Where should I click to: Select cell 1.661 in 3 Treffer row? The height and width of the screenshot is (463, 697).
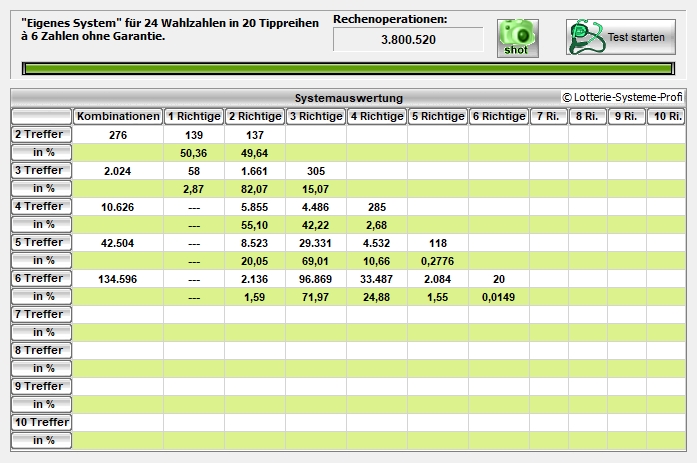(255, 171)
